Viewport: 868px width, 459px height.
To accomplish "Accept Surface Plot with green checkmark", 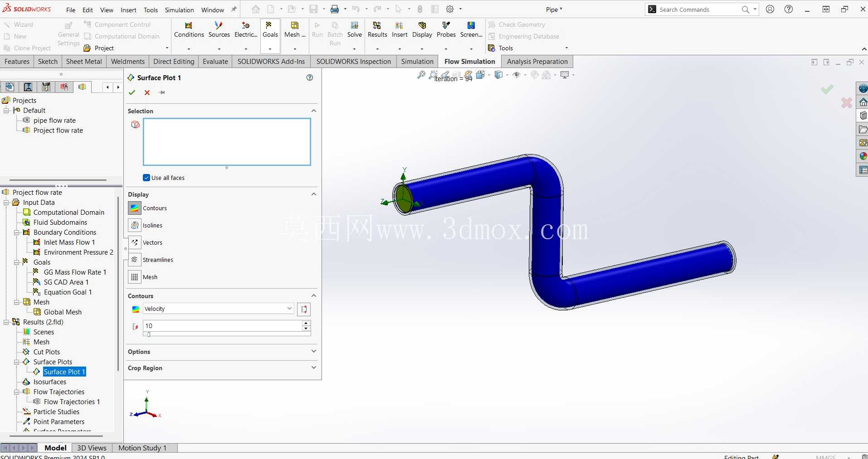I will (132, 92).
